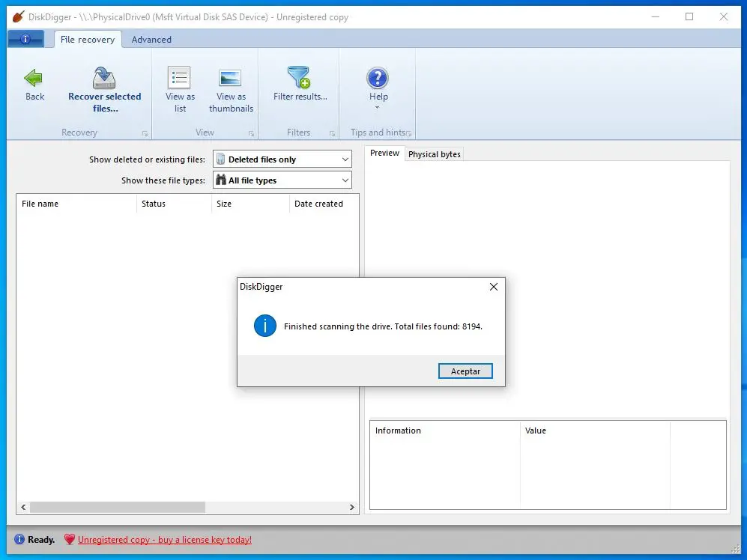Click the Information column header
747x560 pixels.
coord(445,430)
